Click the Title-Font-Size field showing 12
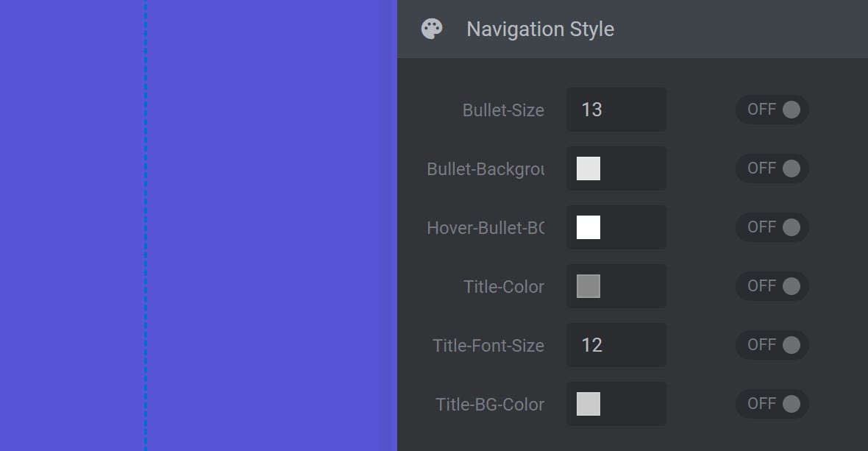The height and width of the screenshot is (451, 868). pos(616,345)
